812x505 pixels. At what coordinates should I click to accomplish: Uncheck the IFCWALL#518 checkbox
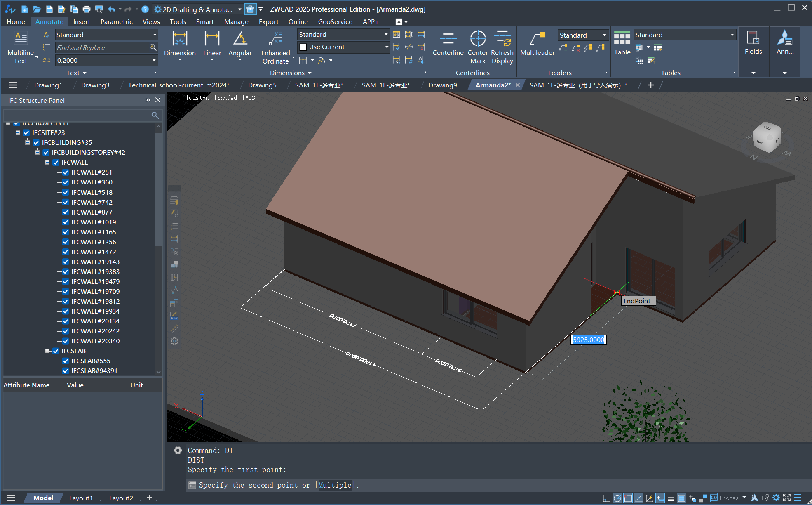[x=66, y=192]
